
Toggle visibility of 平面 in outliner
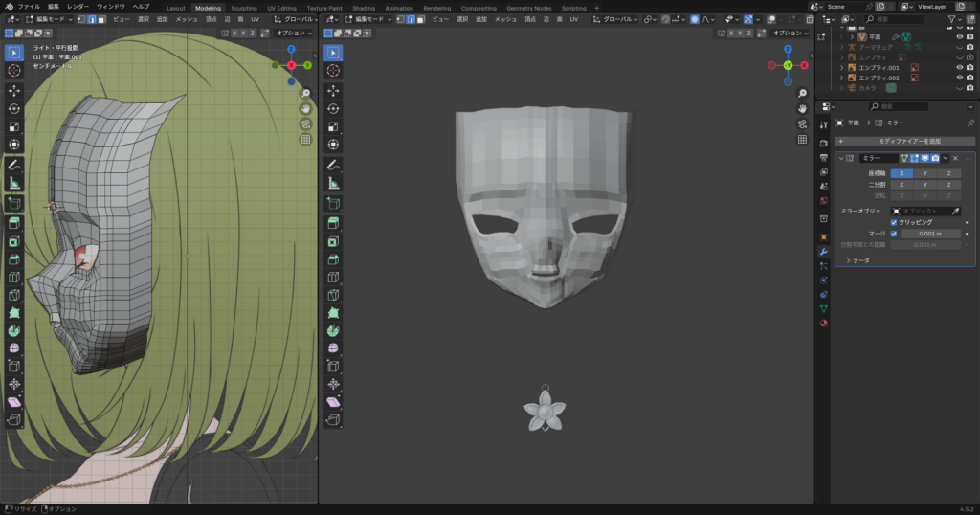[959, 37]
